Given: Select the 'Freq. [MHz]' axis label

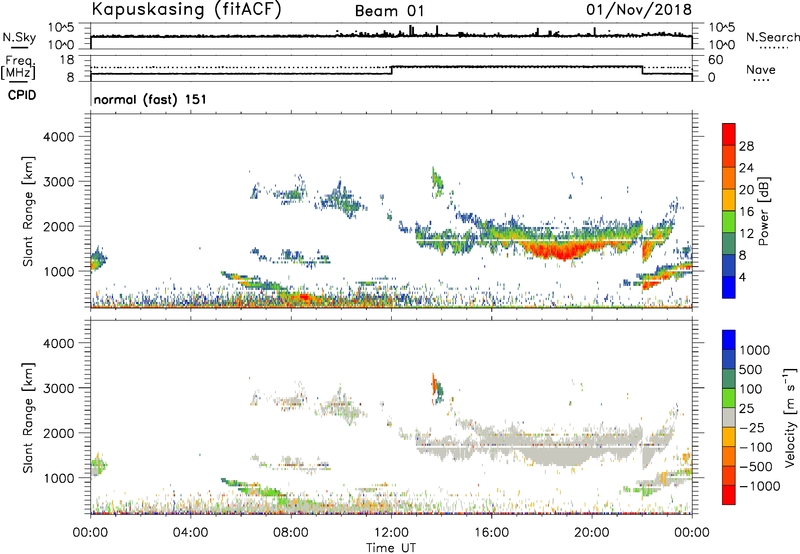Looking at the screenshot, I should coord(18,67).
